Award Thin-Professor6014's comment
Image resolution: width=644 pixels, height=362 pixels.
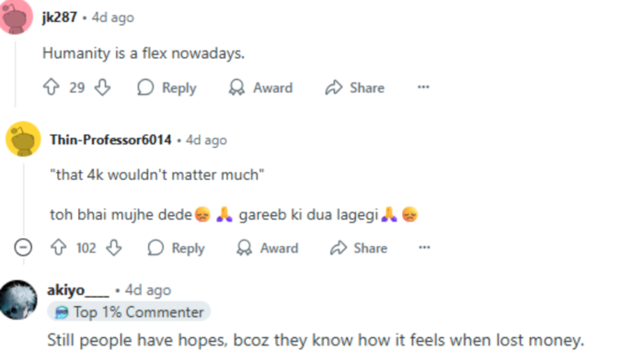[x=268, y=248]
